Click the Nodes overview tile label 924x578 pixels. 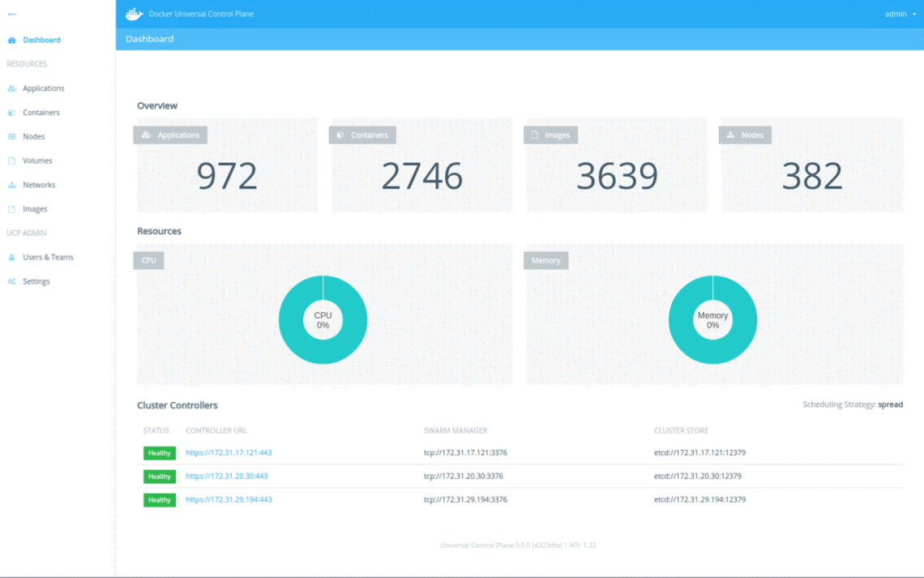745,135
